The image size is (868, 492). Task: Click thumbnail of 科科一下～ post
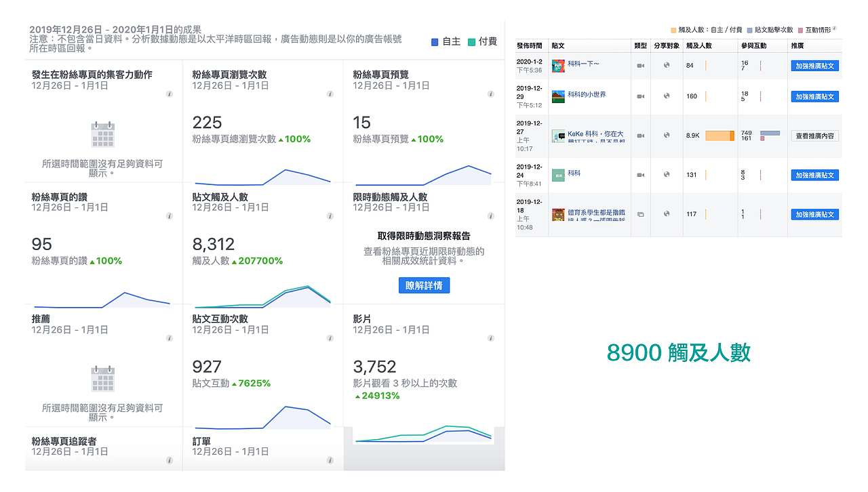click(558, 66)
